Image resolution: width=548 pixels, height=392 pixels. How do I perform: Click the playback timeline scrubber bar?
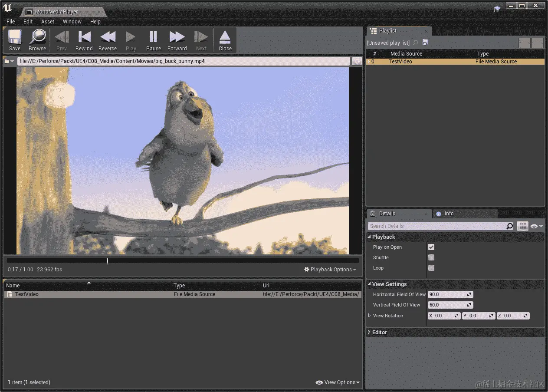pos(183,260)
